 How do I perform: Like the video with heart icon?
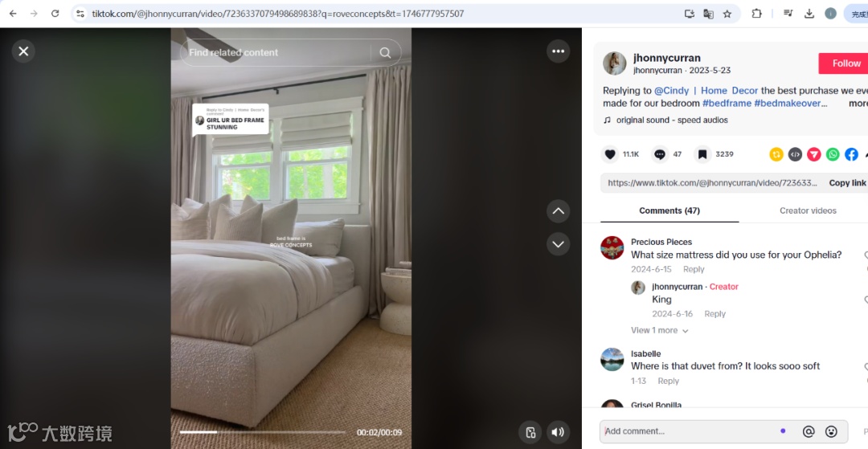[610, 154]
